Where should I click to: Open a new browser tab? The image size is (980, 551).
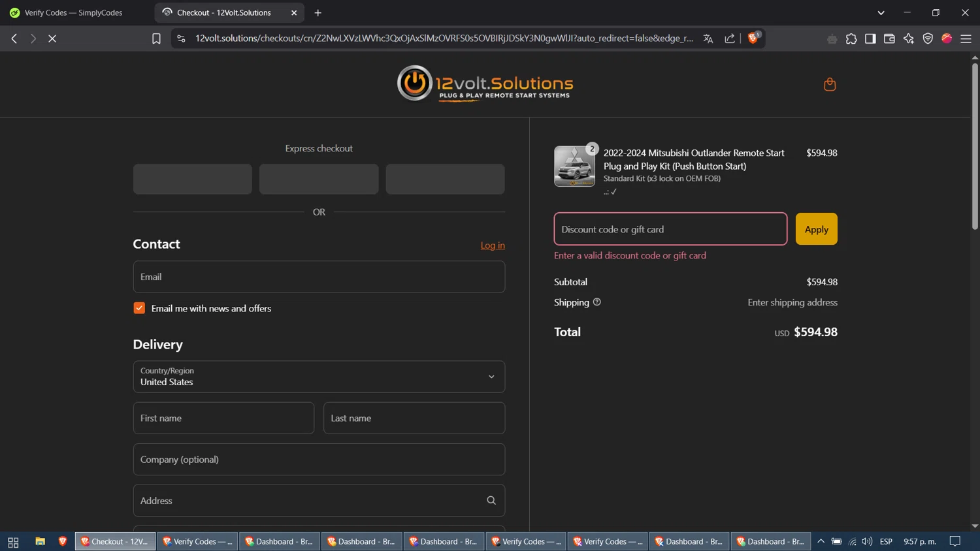click(x=318, y=12)
